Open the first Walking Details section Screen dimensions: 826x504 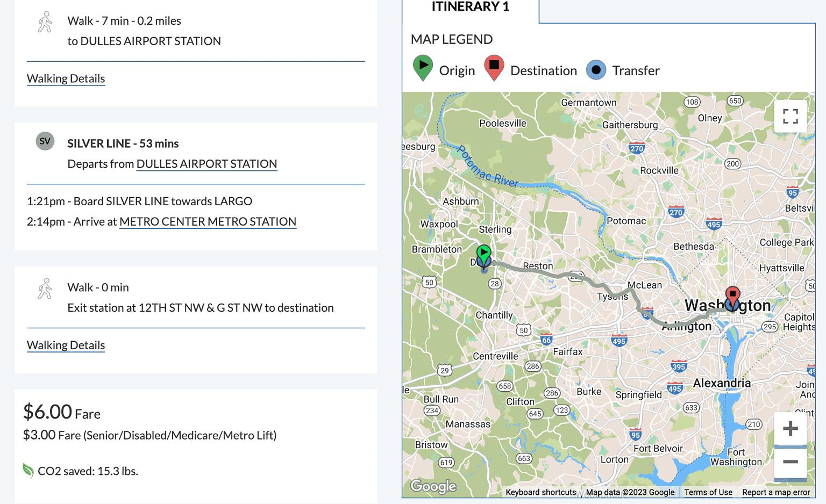[66, 78]
